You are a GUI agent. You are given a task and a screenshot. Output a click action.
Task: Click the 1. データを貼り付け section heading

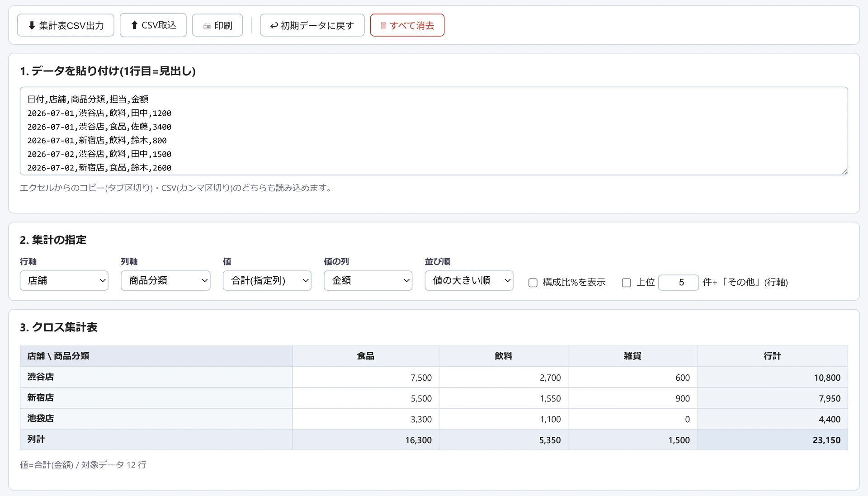(108, 71)
